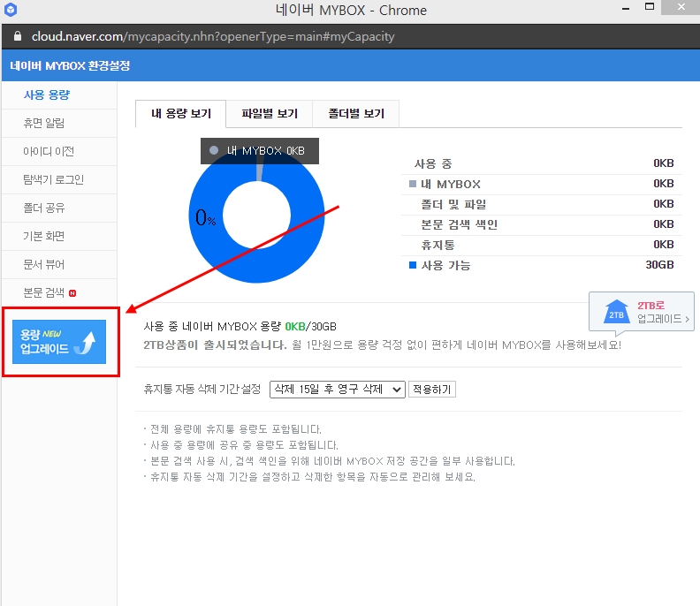Click the red N badge beside 본문 검색
Image resolution: width=700 pixels, height=606 pixels.
click(x=72, y=293)
